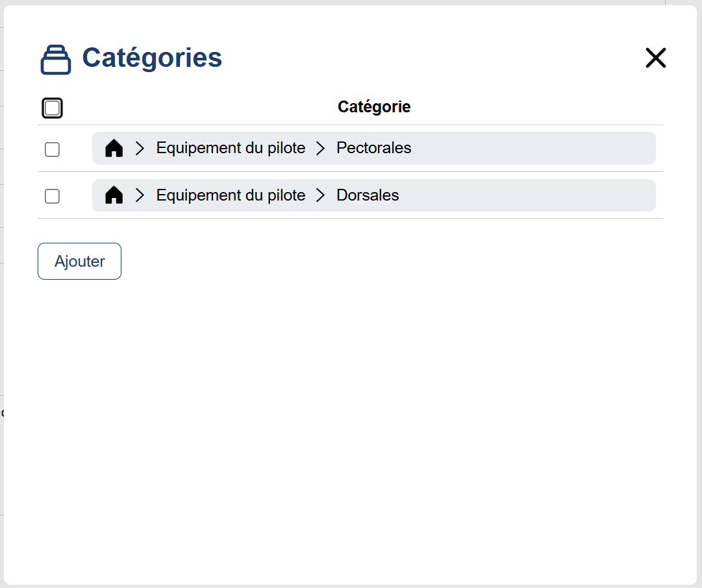Click the home icon in the Dorsales row
This screenshot has height=588, width=702.
pyautogui.click(x=114, y=195)
